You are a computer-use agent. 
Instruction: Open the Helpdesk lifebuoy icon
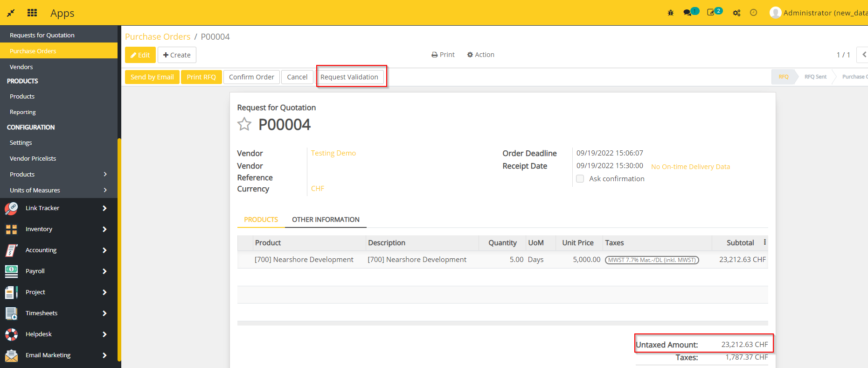(x=11, y=334)
